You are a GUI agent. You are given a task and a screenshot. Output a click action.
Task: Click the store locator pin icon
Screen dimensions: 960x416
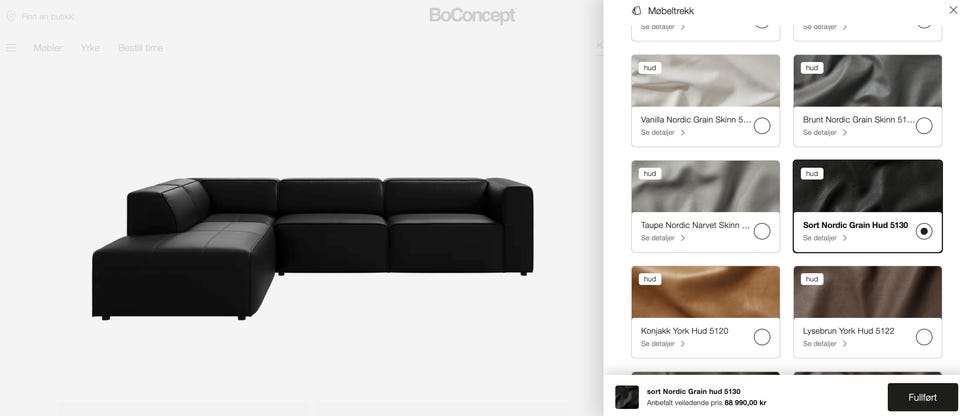click(x=10, y=16)
